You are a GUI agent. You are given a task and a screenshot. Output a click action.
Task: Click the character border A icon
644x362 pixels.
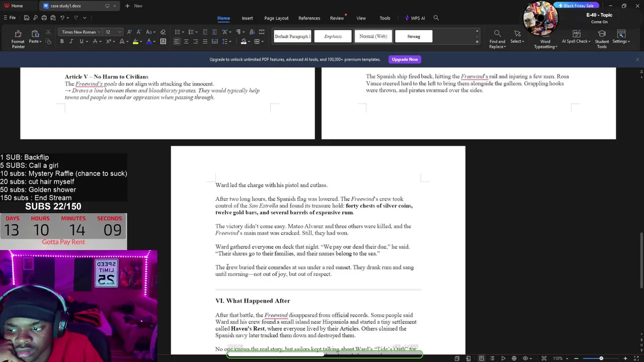click(x=163, y=41)
